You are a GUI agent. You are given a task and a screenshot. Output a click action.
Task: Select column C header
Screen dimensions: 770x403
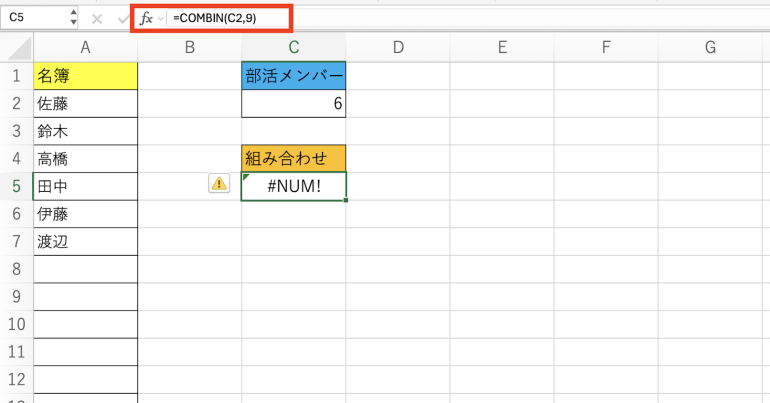point(294,47)
